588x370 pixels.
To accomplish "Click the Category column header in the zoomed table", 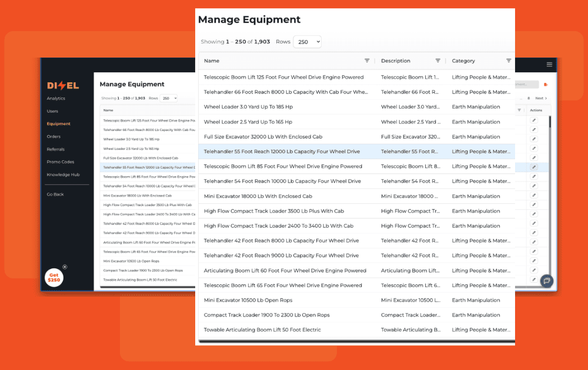I will (463, 60).
